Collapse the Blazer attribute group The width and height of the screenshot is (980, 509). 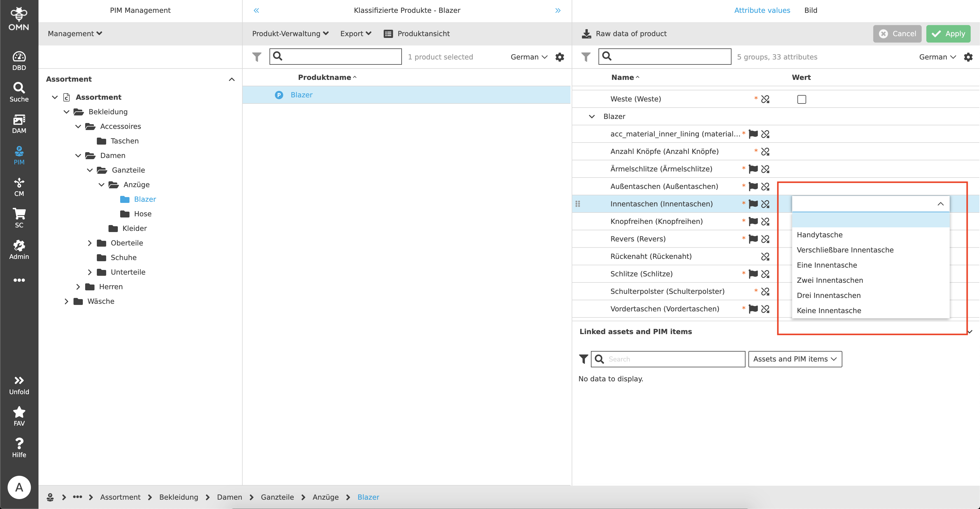click(x=591, y=117)
